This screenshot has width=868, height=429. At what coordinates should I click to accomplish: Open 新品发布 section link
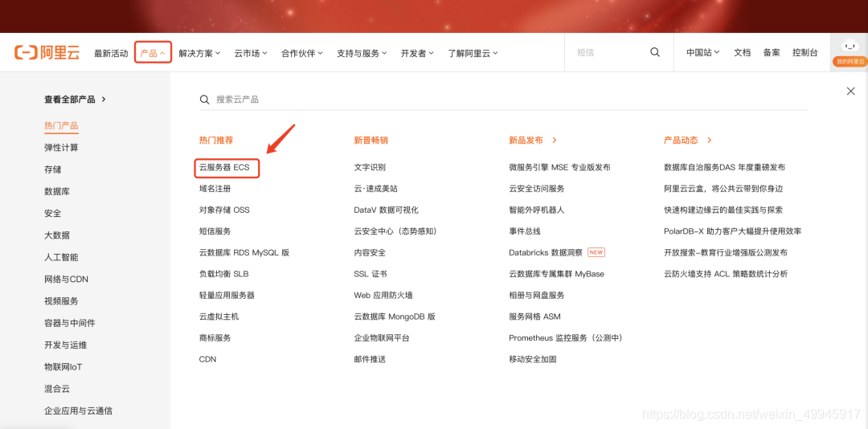533,141
